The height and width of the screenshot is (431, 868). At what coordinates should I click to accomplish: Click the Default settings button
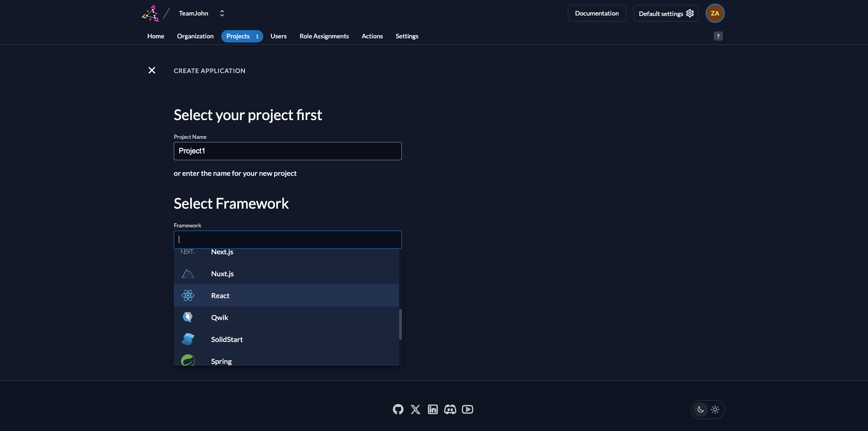click(x=665, y=13)
